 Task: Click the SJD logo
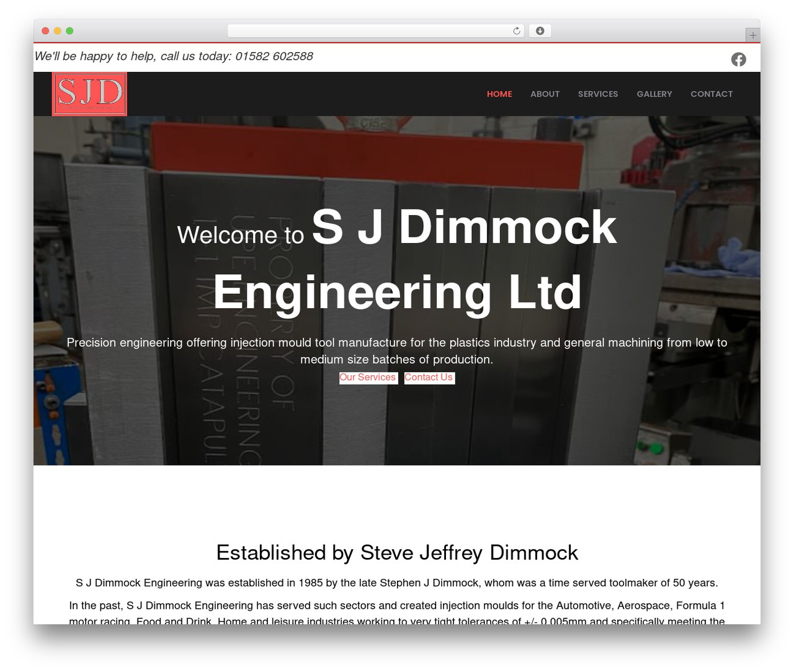click(89, 94)
